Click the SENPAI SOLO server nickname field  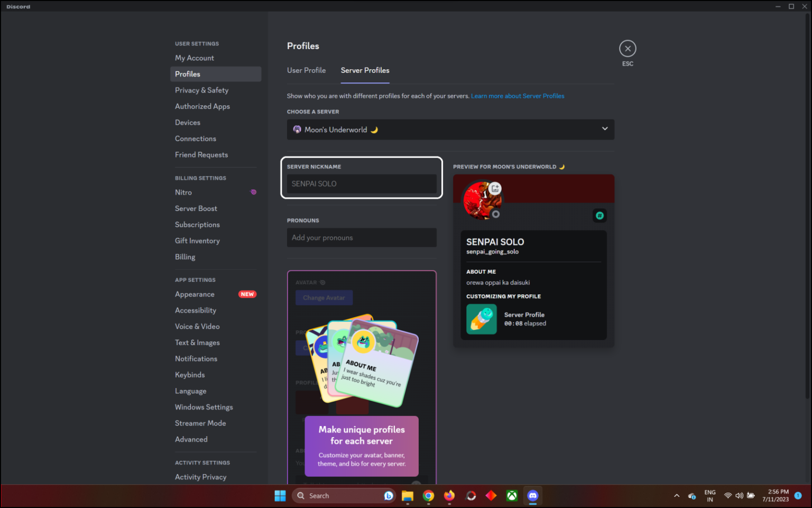362,183
